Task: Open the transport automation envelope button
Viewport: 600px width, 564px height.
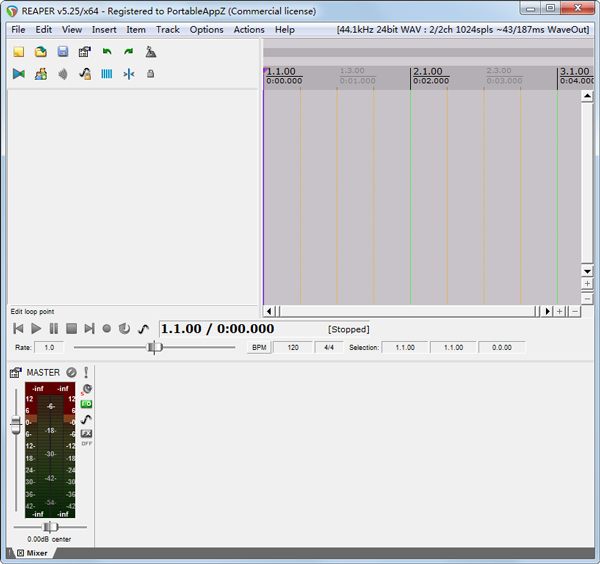Action: coord(143,328)
